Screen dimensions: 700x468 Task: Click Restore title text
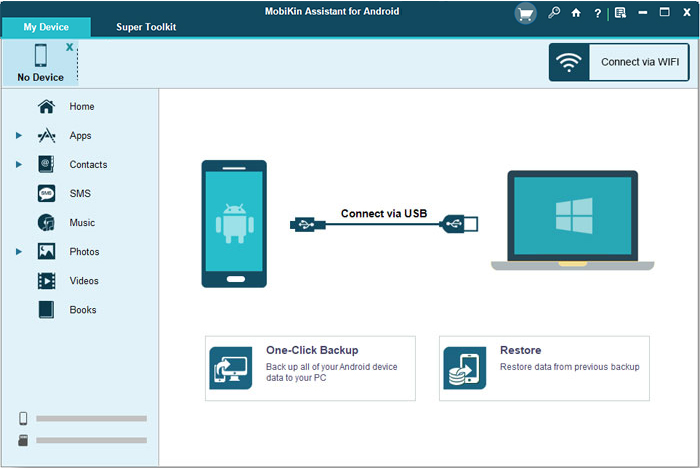[x=521, y=350]
